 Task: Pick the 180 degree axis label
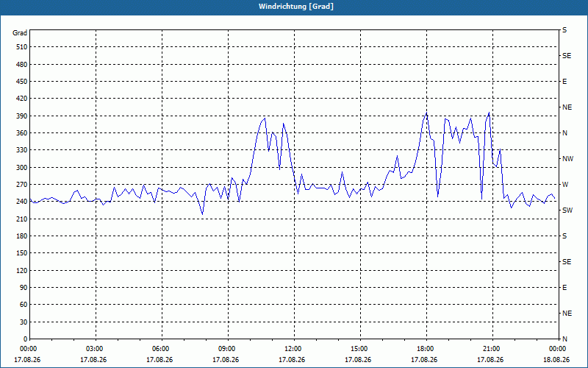click(x=22, y=236)
